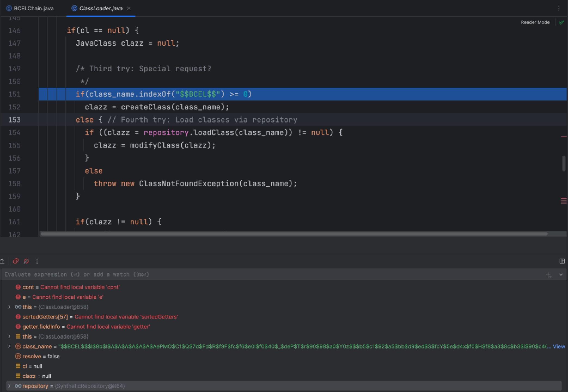The height and width of the screenshot is (392, 568).
Task: Click the glasses watch icon beside 'this'
Action: pyautogui.click(x=18, y=307)
